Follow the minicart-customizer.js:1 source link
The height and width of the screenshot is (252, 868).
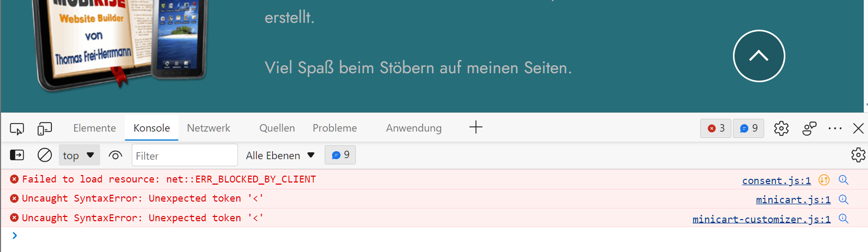761,219
